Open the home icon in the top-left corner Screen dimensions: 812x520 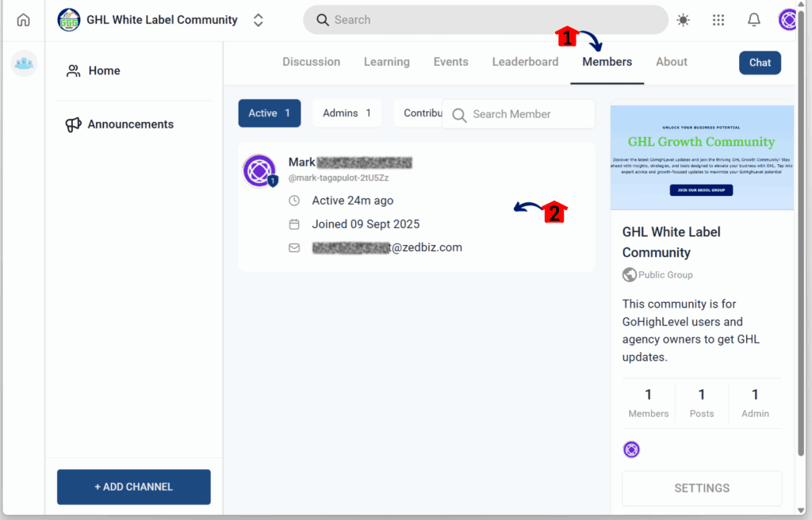(23, 20)
